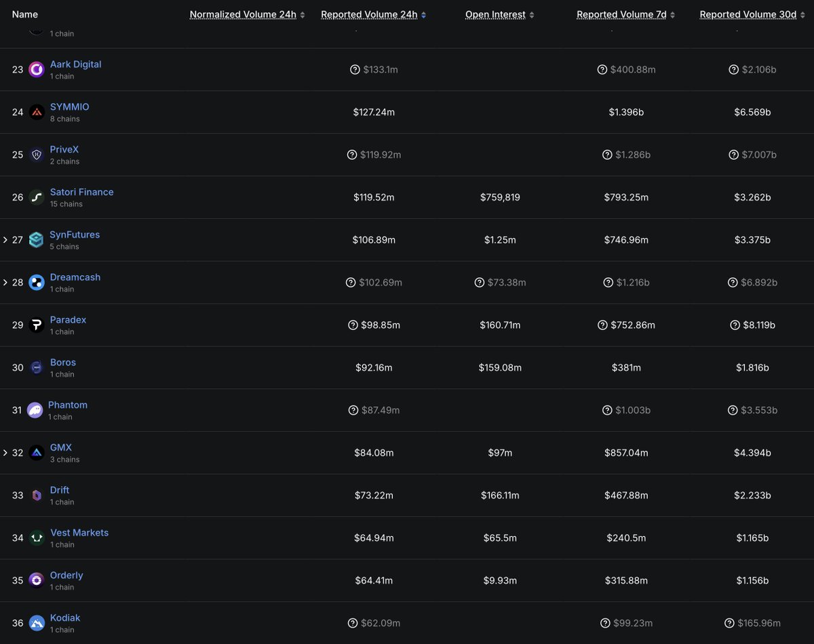Click Satori Finance's $759,819 open interest

point(500,197)
